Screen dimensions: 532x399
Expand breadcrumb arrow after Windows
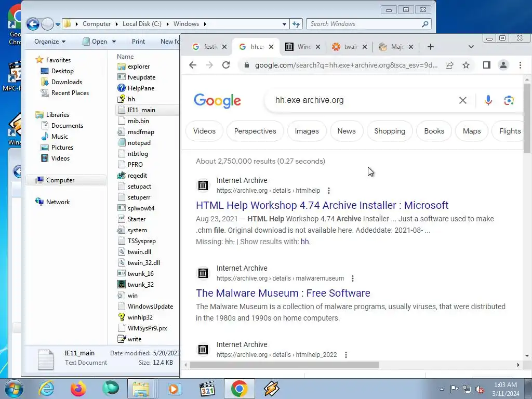pyautogui.click(x=205, y=24)
